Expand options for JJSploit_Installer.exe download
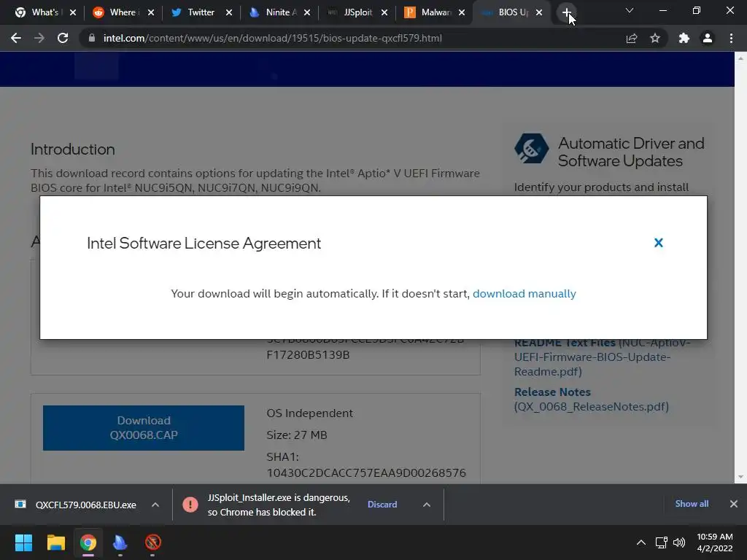The width and height of the screenshot is (747, 560). pos(427,505)
